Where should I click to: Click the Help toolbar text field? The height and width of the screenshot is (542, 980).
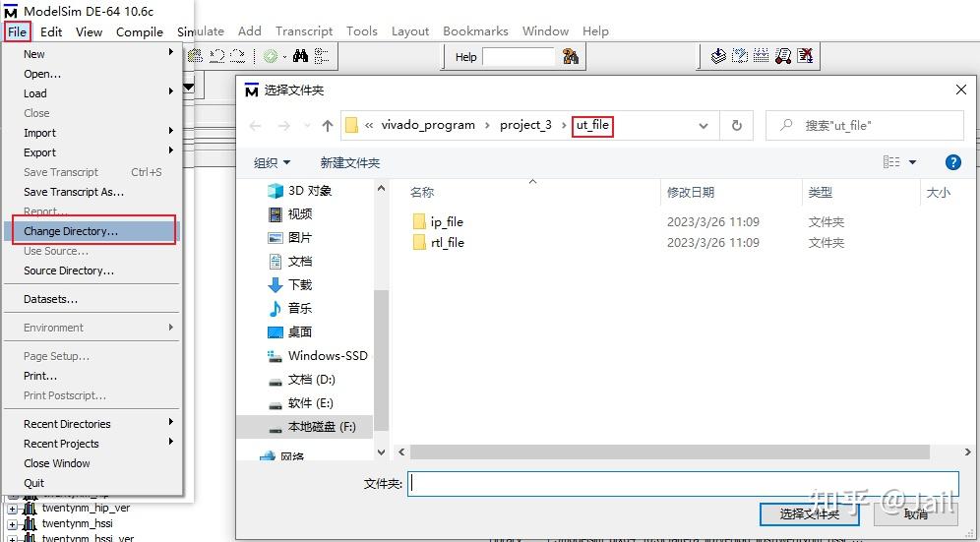point(519,57)
